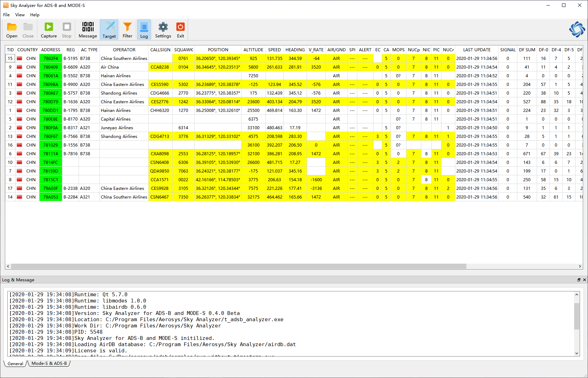Sort by the OPERATOR column header
588x378 pixels.
(124, 50)
